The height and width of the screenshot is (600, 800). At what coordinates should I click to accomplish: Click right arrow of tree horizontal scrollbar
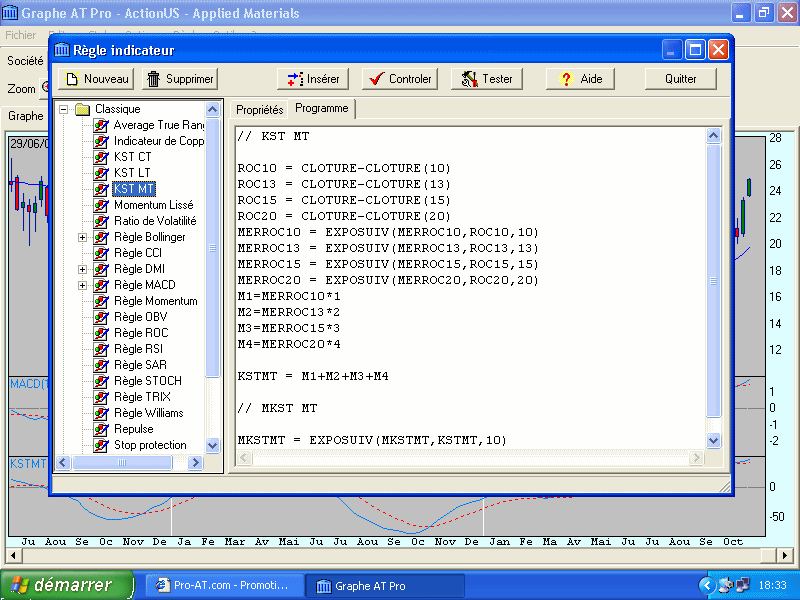pos(195,463)
